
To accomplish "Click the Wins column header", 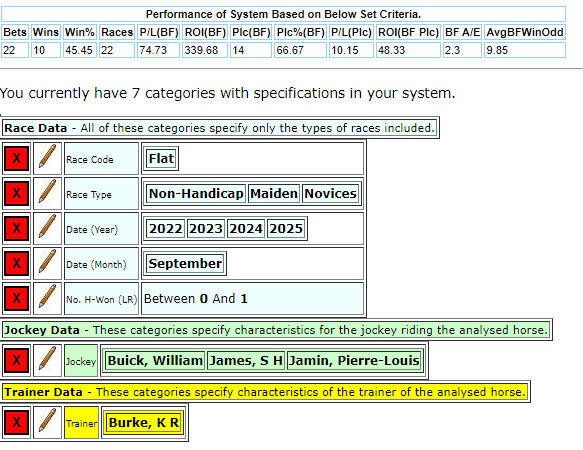I will tap(46, 32).
